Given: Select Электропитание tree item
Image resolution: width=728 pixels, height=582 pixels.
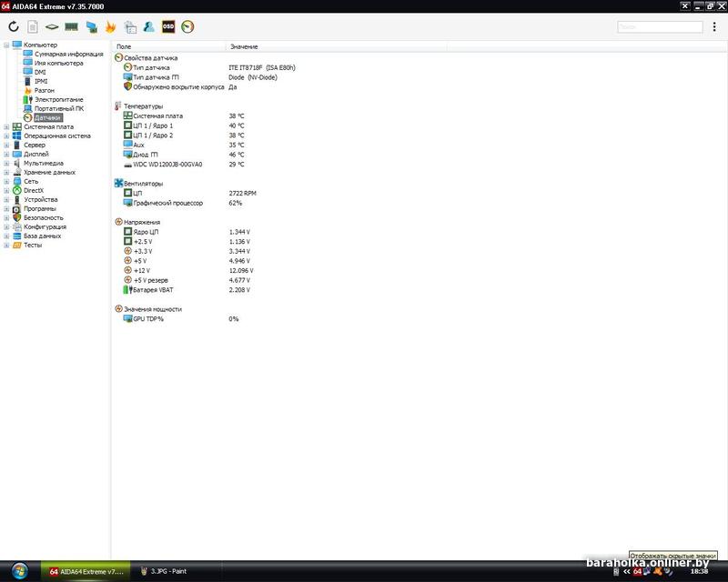Looking at the screenshot, I should [x=58, y=99].
